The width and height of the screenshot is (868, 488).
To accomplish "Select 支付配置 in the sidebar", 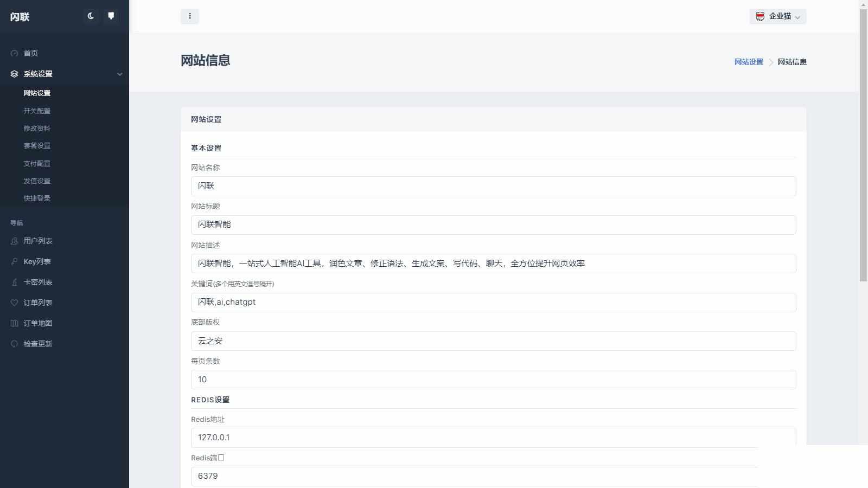I will point(37,163).
